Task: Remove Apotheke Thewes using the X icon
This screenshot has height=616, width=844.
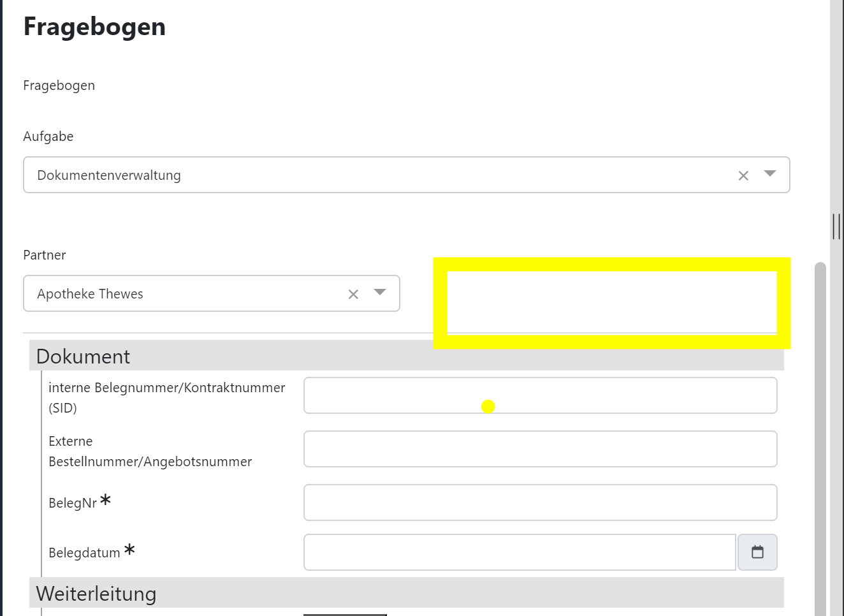Action: pos(353,294)
